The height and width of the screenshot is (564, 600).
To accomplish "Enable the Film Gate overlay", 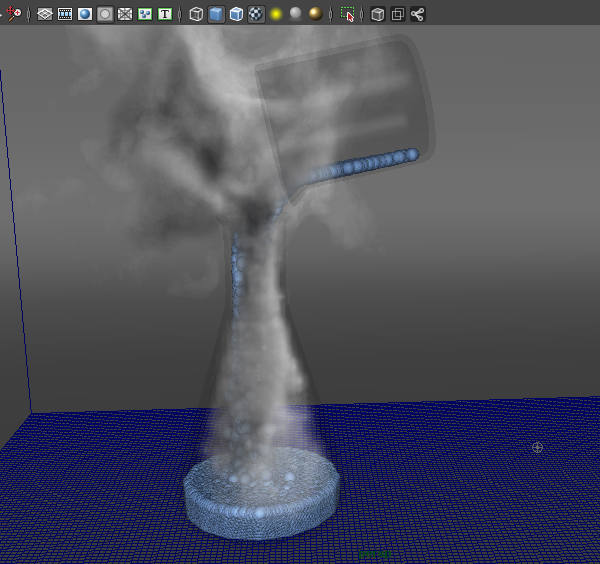I will pyautogui.click(x=65, y=15).
